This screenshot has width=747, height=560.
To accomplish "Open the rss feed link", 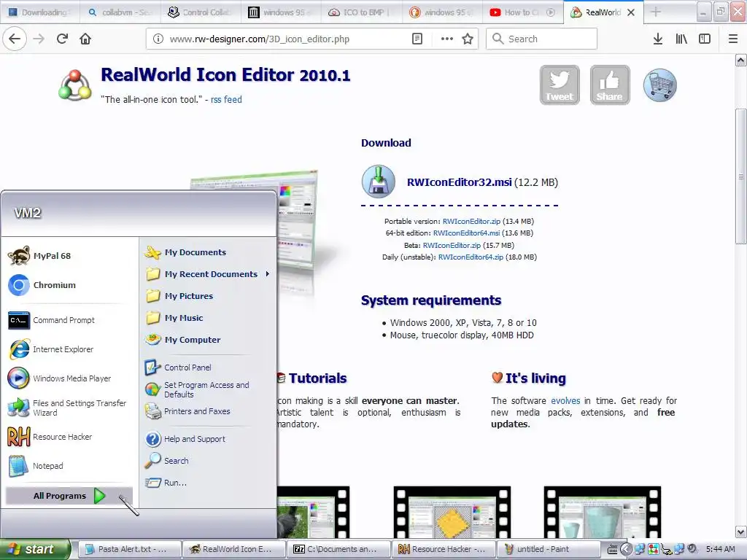I will pyautogui.click(x=226, y=99).
